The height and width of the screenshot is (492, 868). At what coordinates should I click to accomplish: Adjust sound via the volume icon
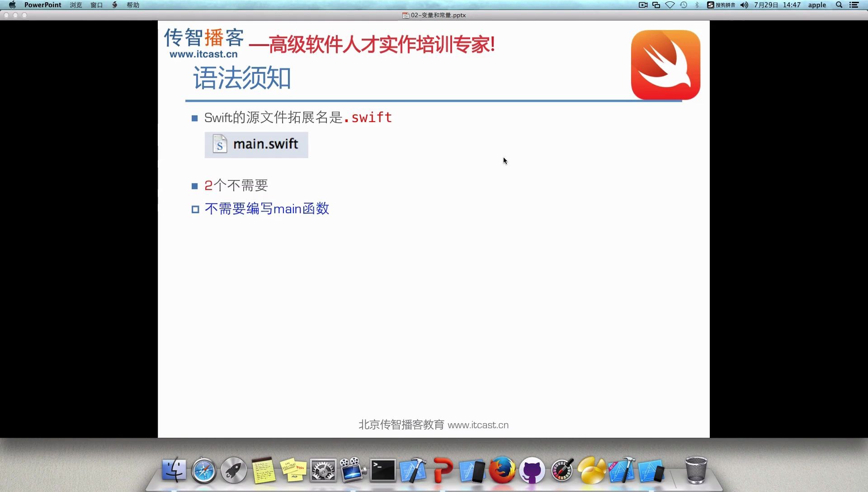point(744,5)
